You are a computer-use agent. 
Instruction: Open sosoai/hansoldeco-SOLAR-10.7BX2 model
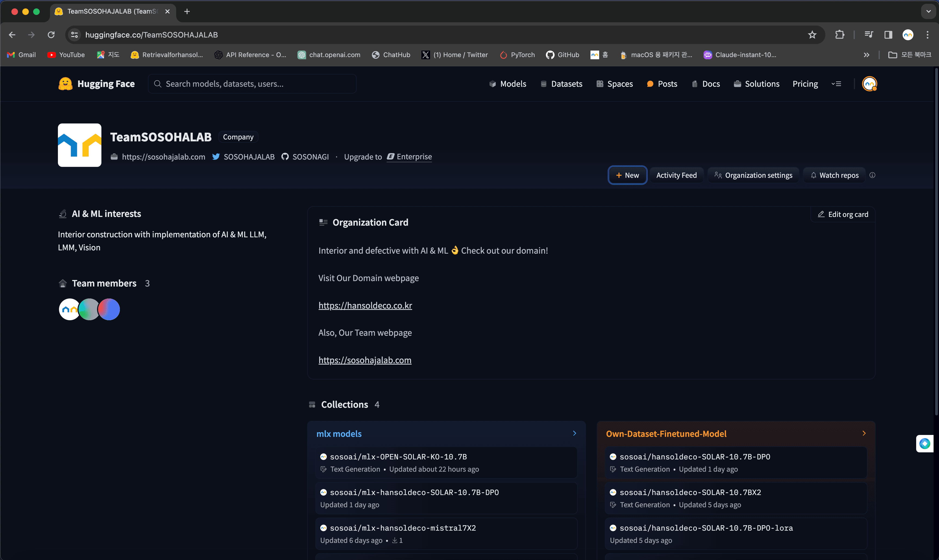click(736, 498)
